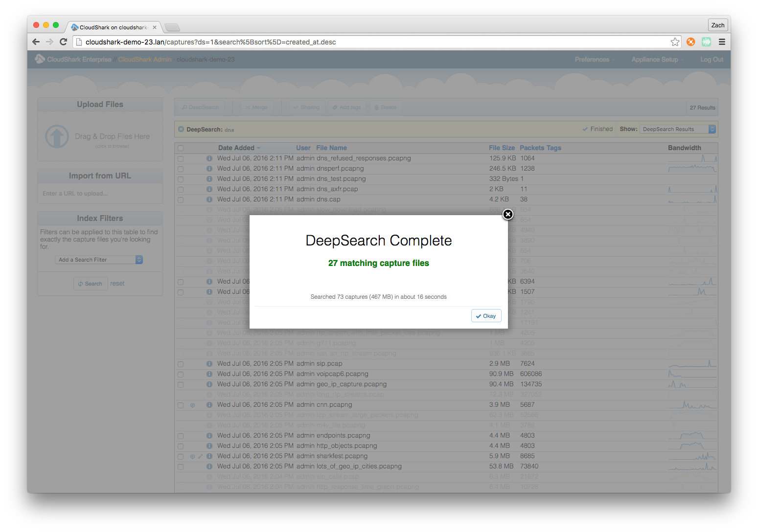The width and height of the screenshot is (758, 532).
Task: Open the Appliance Setup menu
Action: pyautogui.click(x=657, y=60)
